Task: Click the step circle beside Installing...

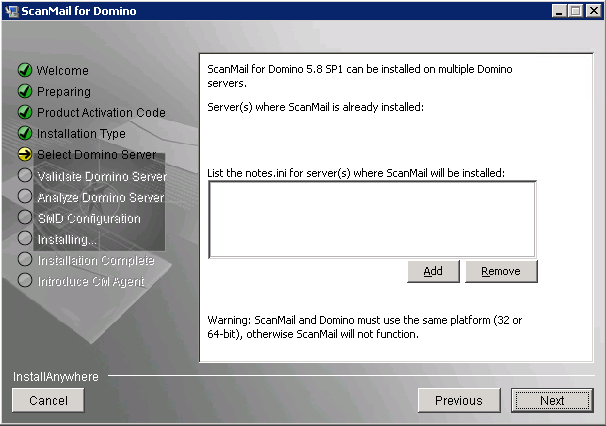Action: pyautogui.click(x=25, y=239)
